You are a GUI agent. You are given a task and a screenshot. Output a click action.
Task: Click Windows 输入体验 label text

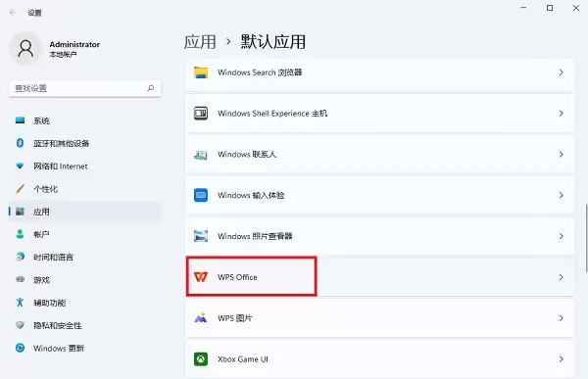click(251, 195)
